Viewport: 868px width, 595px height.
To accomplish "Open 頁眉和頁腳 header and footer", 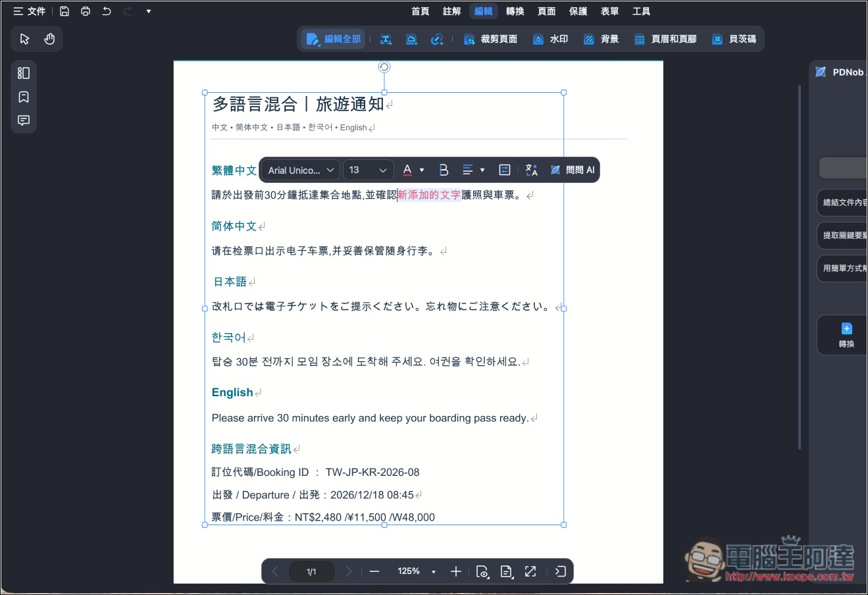I will coord(665,39).
